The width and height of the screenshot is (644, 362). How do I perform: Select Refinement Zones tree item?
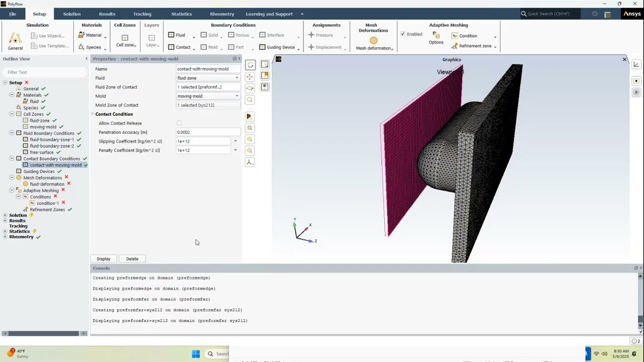point(47,210)
